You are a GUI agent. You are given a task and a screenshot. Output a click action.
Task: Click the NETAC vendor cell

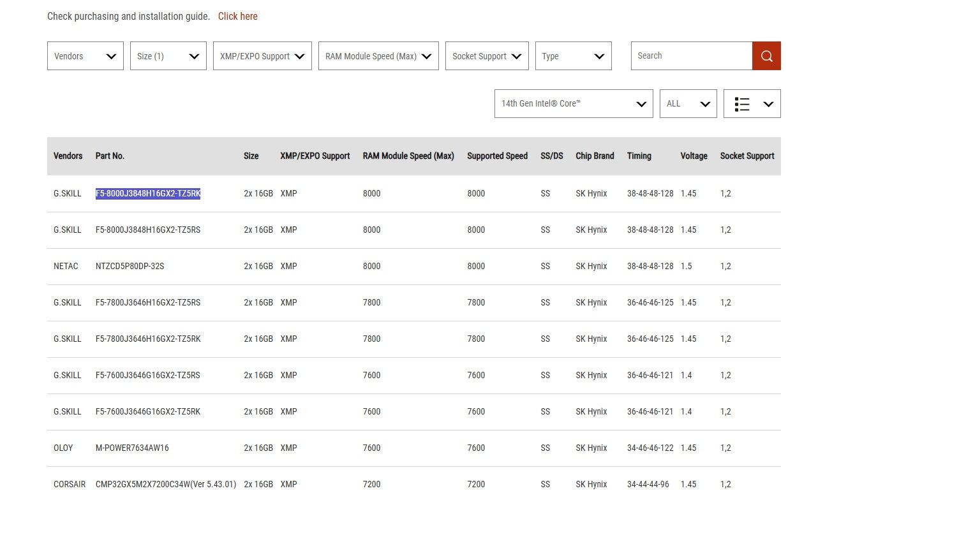(x=66, y=267)
